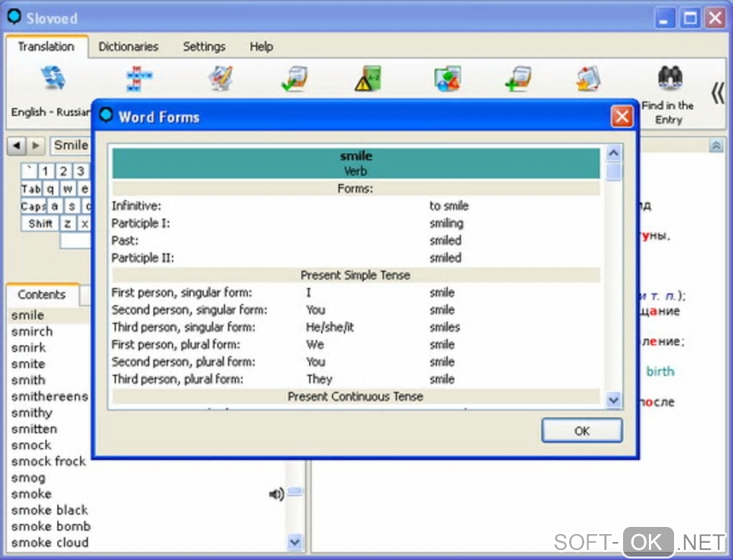
Task: Go back with the left arrow button
Action: tap(17, 146)
